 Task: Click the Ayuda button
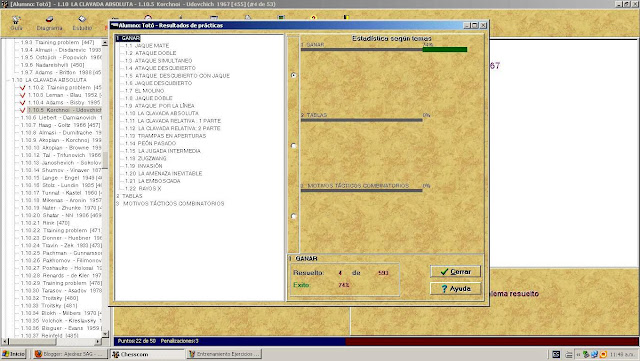pos(456,289)
